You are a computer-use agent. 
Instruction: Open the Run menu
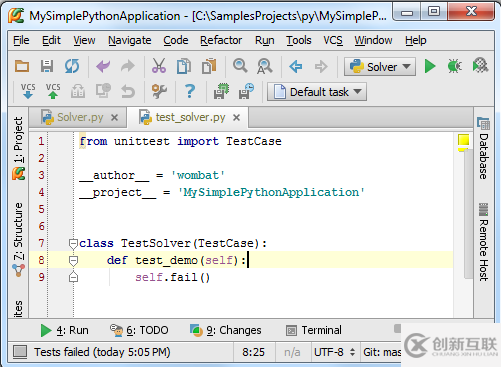[x=265, y=40]
